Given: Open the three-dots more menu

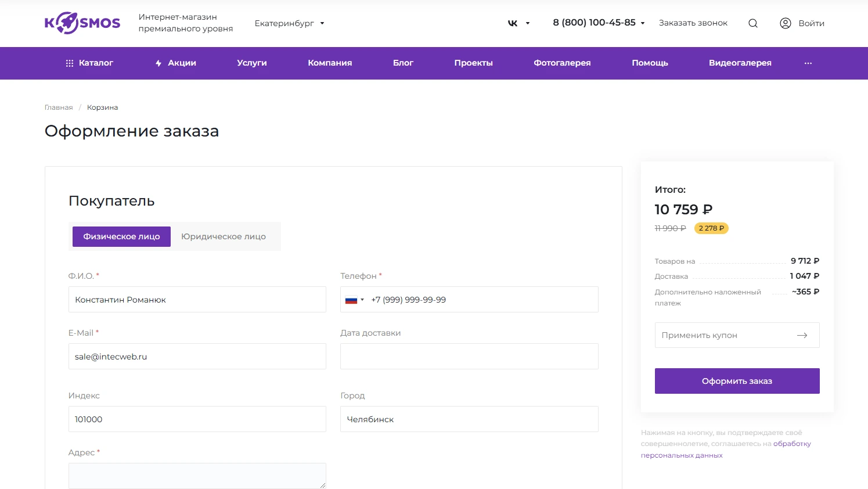Looking at the screenshot, I should pos(808,63).
